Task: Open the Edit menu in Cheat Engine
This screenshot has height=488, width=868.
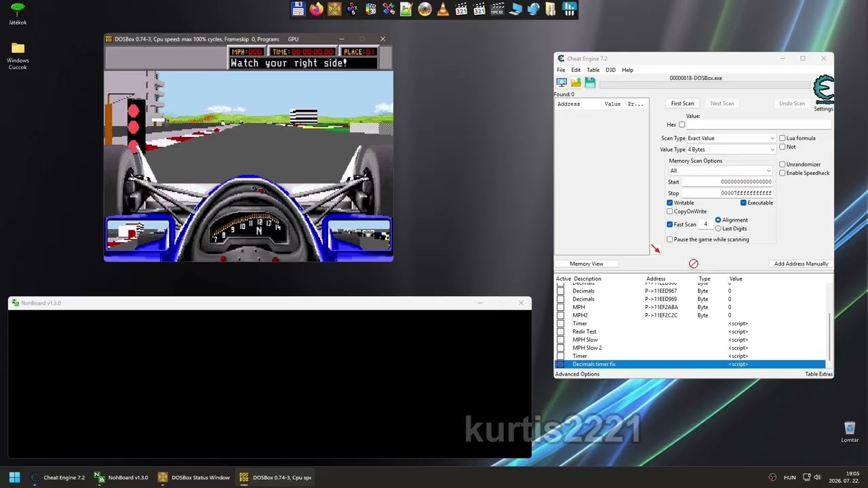Action: (576, 70)
